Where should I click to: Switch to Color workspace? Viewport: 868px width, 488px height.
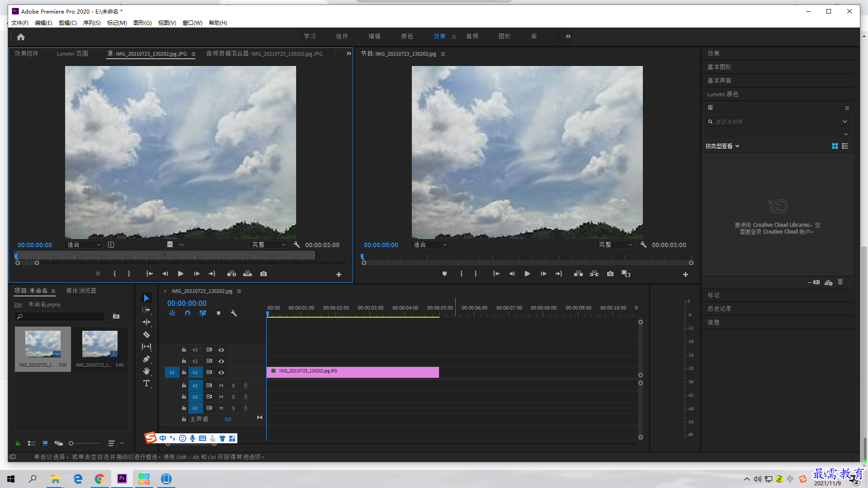(x=407, y=36)
